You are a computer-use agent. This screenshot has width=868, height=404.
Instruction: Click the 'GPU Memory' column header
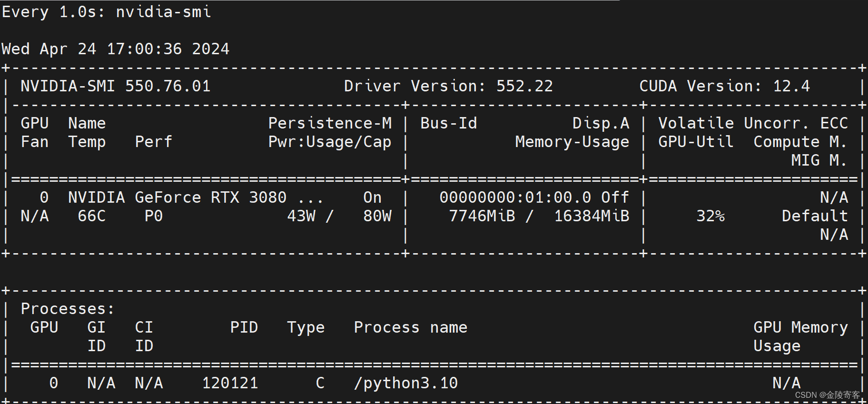801,327
